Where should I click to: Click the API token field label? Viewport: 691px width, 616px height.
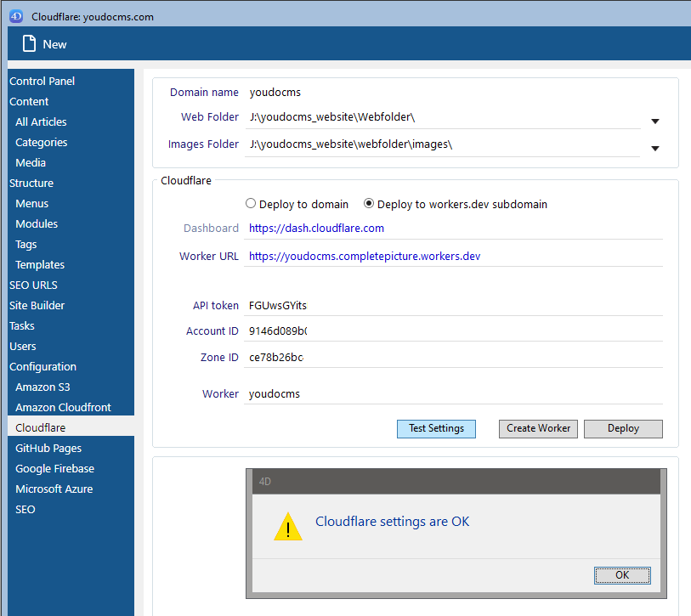click(216, 305)
